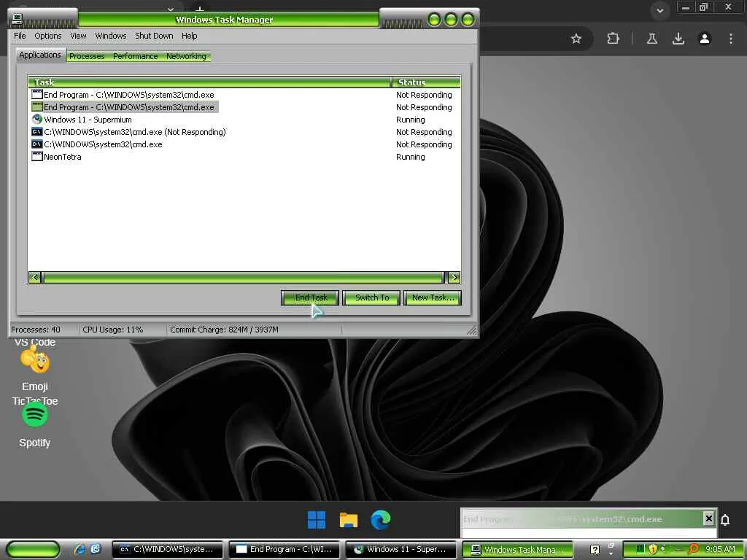Click the yellow security shield tray icon
747x560 pixels.
click(653, 549)
